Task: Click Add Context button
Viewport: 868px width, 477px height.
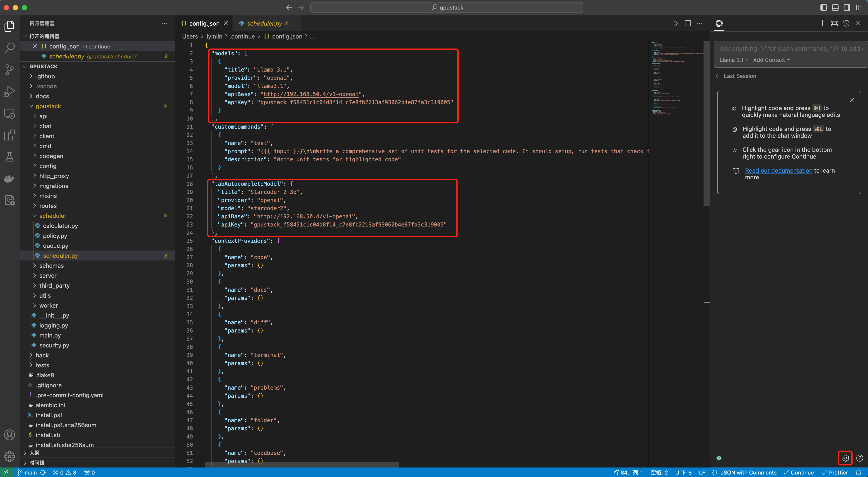Action: 771,60
